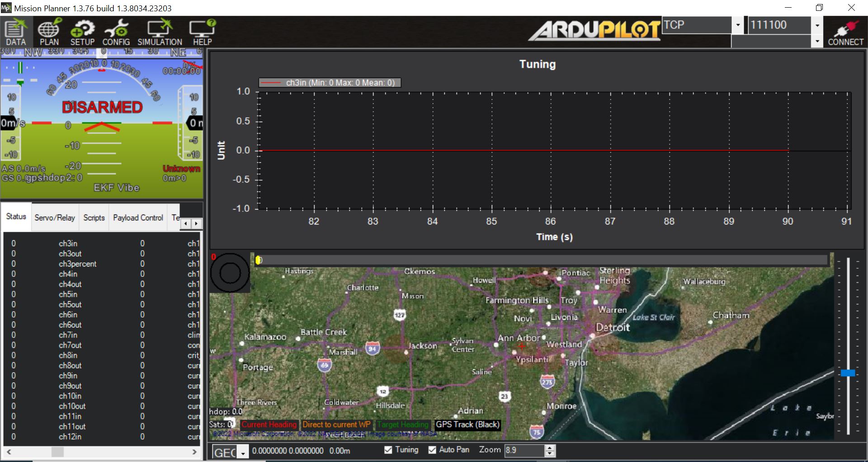Click the ArduPilot logo

[595, 31]
